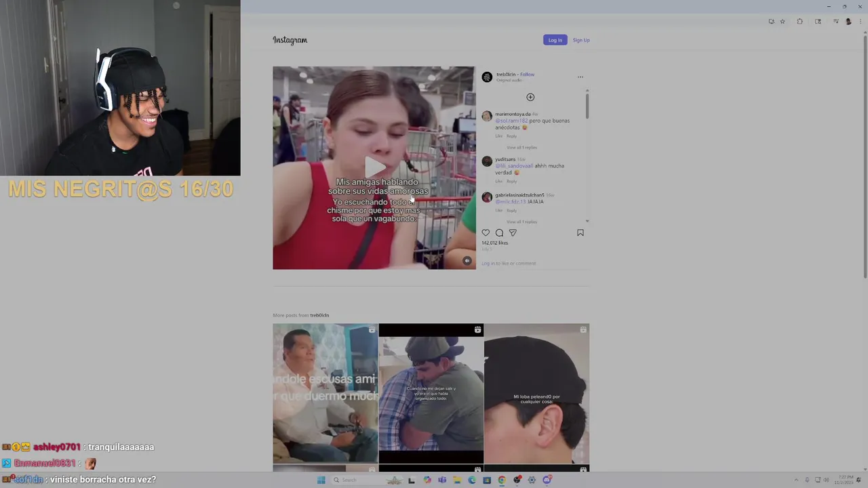Expand replies under gabrielasinaidzulchan5's comment
The height and width of the screenshot is (488, 868).
(521, 222)
